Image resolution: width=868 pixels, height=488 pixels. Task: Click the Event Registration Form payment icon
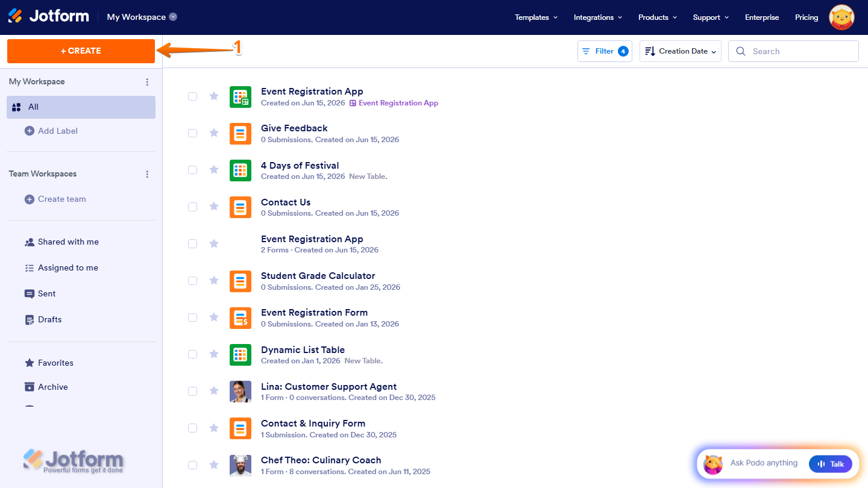241,318
